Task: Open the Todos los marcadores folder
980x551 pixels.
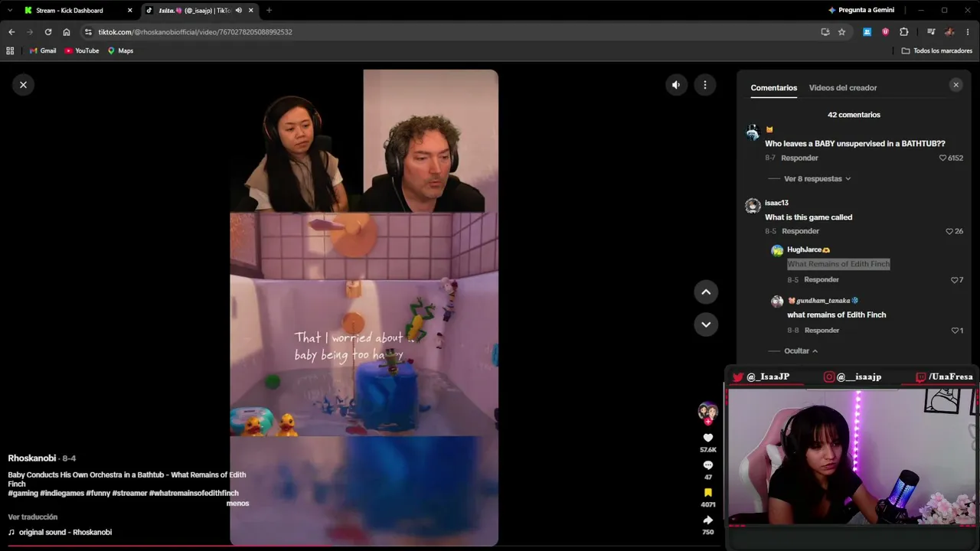Action: (x=937, y=51)
